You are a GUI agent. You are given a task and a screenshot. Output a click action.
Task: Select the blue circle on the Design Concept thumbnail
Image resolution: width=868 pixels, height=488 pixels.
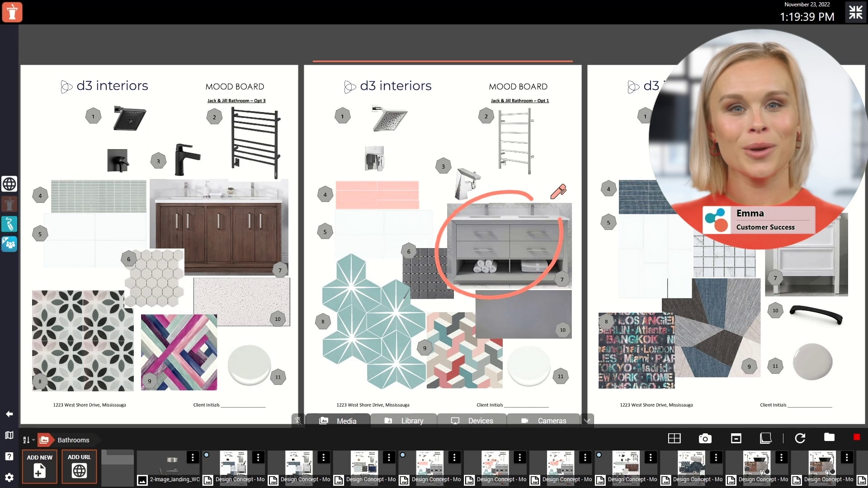[x=207, y=455]
